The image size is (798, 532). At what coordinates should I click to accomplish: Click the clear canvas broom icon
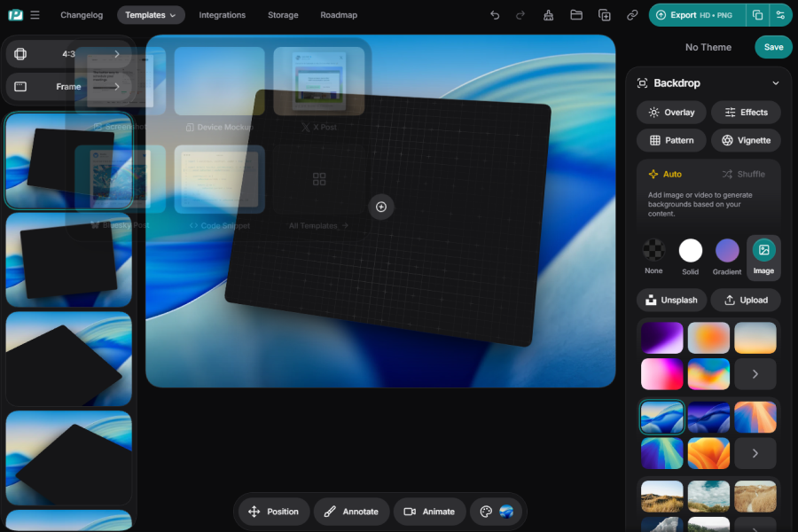point(548,15)
